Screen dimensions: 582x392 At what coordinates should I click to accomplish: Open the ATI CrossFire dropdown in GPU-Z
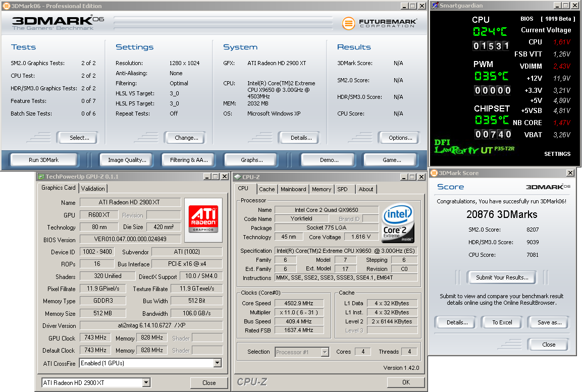[x=218, y=363]
